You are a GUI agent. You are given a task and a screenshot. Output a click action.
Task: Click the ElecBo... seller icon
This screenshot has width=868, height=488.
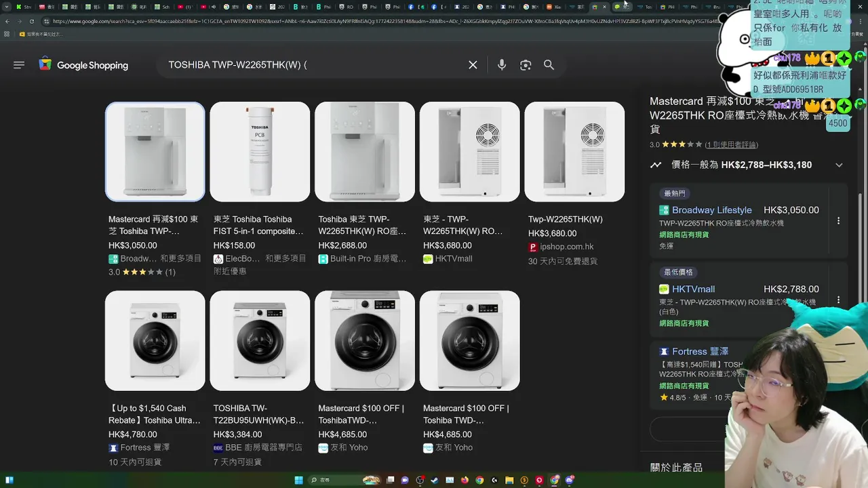218,259
